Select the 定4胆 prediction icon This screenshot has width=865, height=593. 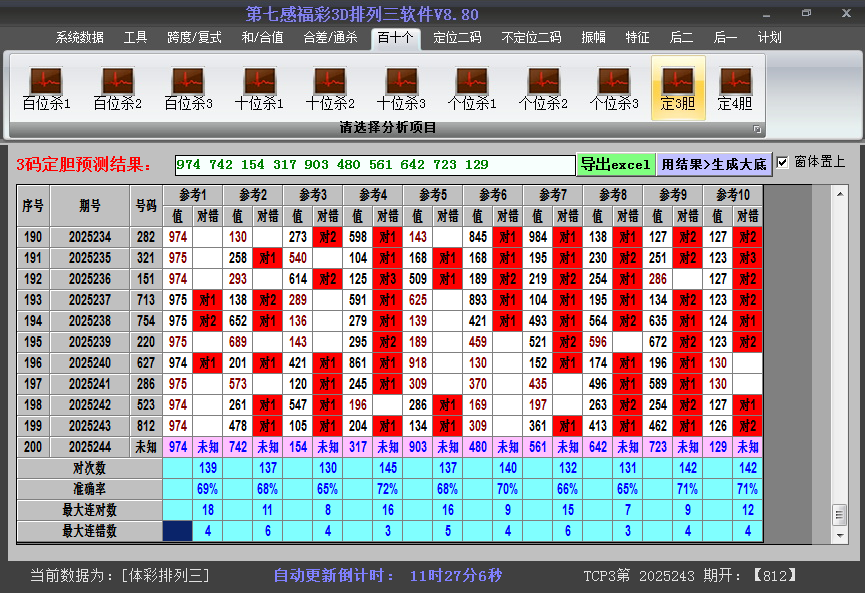tap(735, 81)
